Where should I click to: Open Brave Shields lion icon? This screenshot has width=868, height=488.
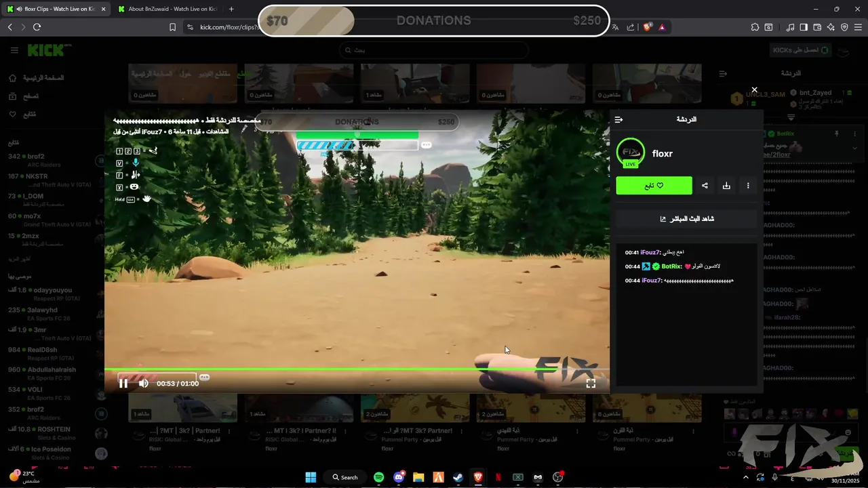tap(647, 27)
